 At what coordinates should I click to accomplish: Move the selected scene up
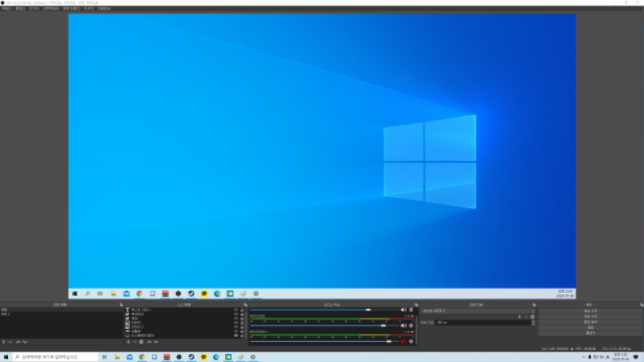[18, 342]
